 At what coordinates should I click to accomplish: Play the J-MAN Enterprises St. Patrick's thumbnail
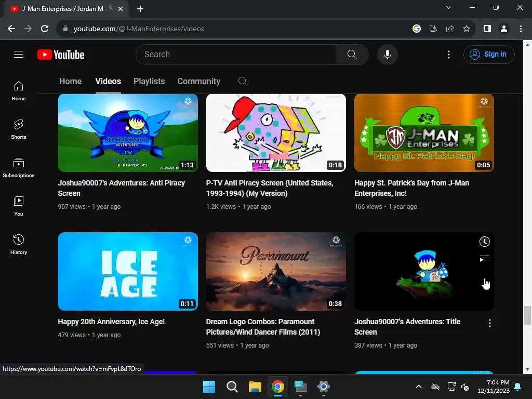point(424,133)
